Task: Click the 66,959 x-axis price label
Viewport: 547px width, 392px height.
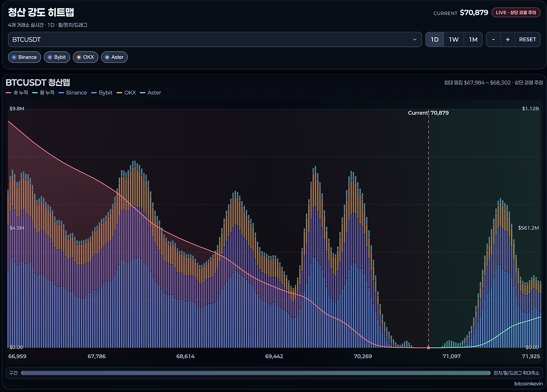Action: [x=18, y=357]
